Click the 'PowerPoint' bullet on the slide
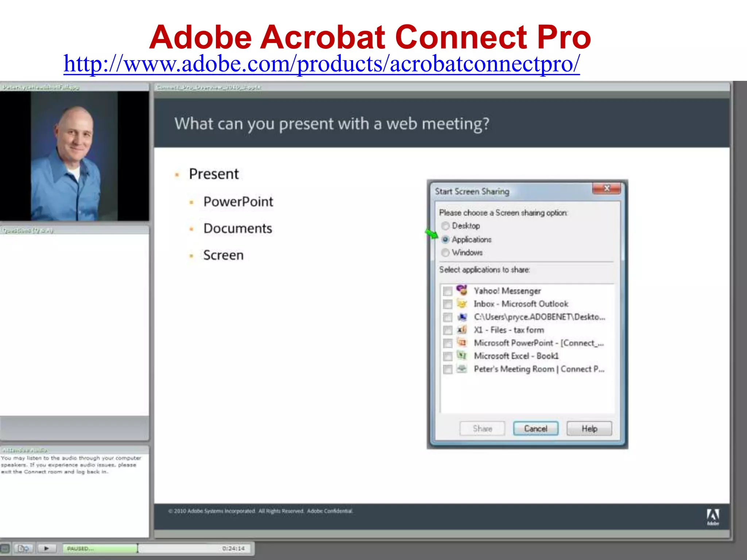This screenshot has height=560, width=747. (x=238, y=202)
